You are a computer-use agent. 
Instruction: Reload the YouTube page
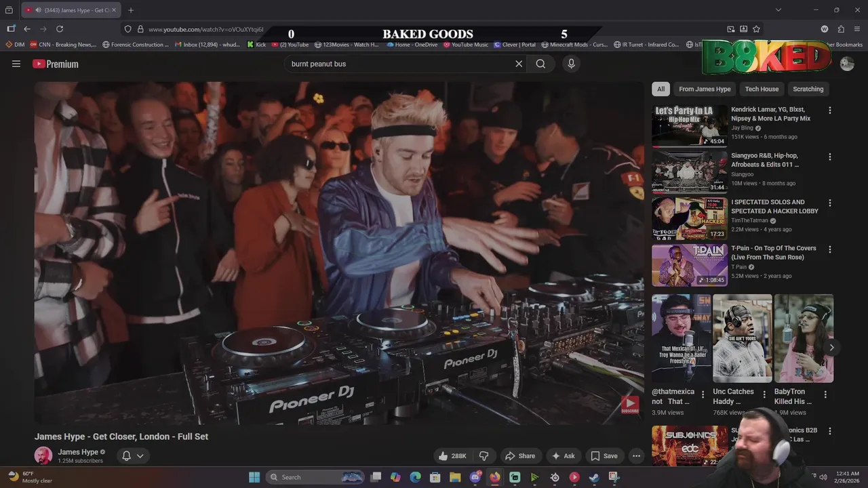[60, 29]
